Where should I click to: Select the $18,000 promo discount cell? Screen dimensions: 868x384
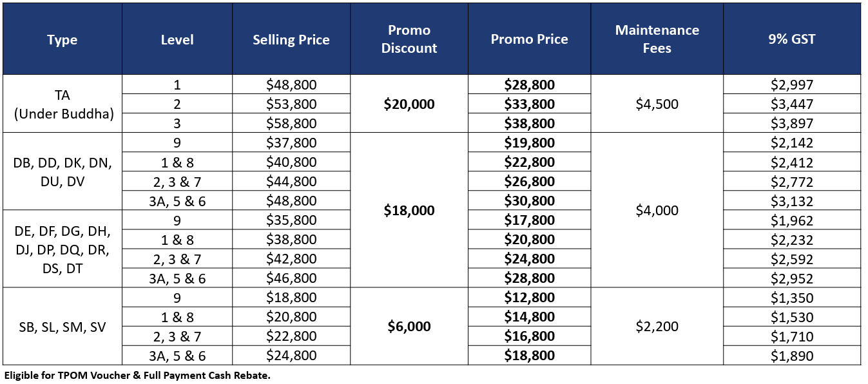(409, 210)
